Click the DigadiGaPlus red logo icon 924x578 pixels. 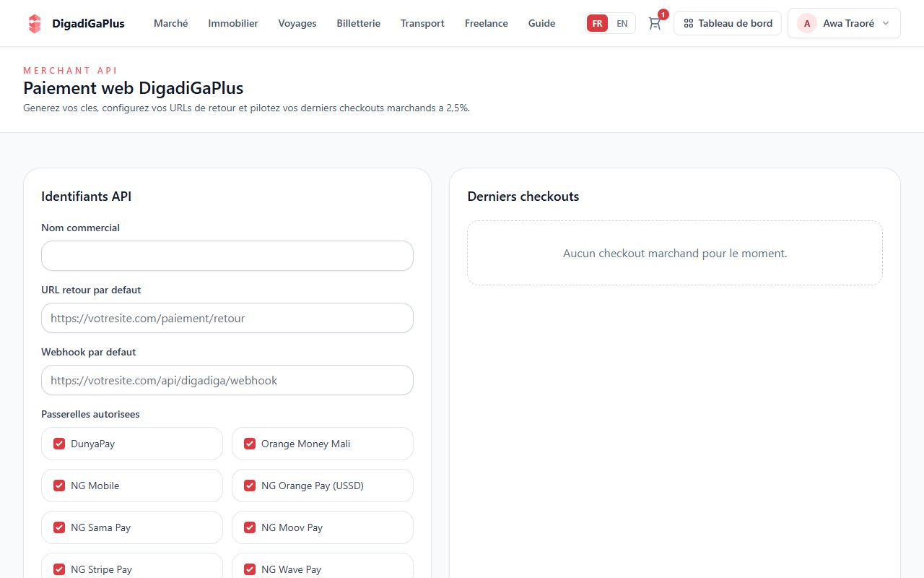(34, 23)
